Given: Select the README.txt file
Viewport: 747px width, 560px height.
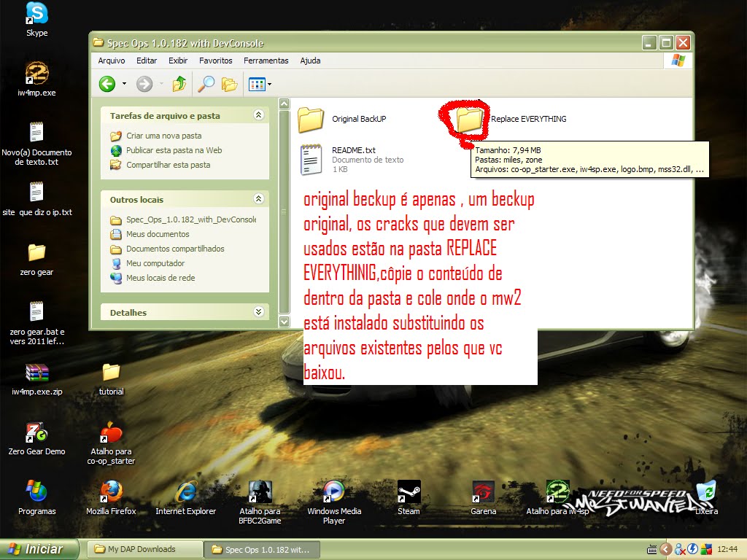Looking at the screenshot, I should tap(352, 160).
